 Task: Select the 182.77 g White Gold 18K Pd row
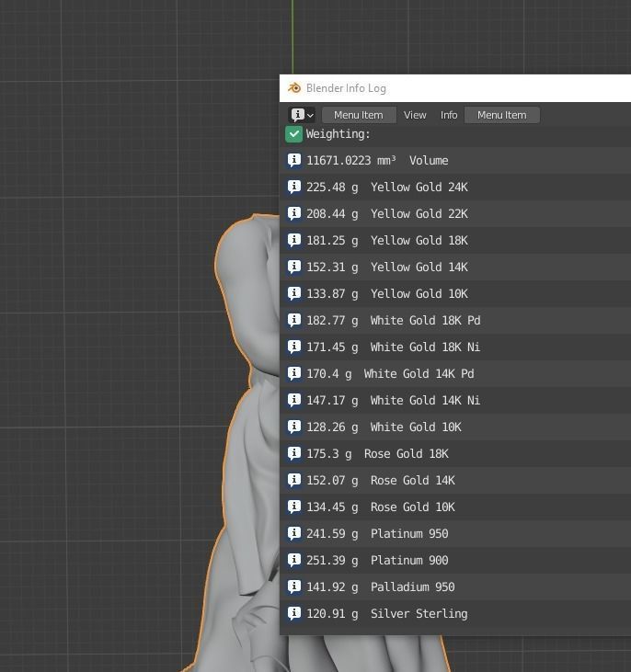coord(455,320)
